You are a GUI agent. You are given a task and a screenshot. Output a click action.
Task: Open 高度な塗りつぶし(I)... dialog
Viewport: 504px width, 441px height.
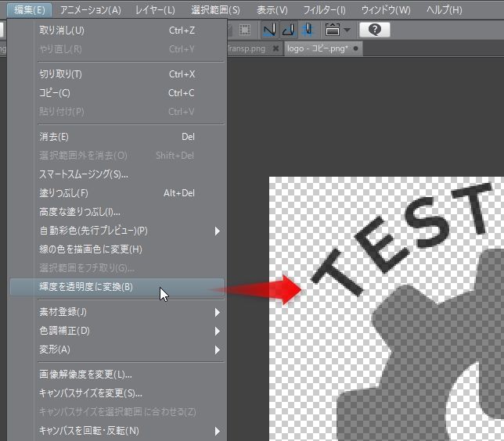[x=117, y=212]
